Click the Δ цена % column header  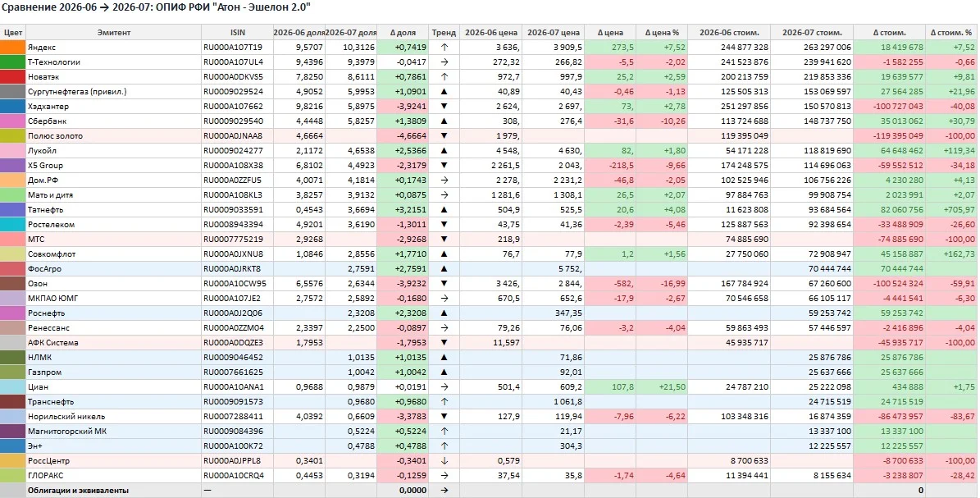click(x=662, y=33)
